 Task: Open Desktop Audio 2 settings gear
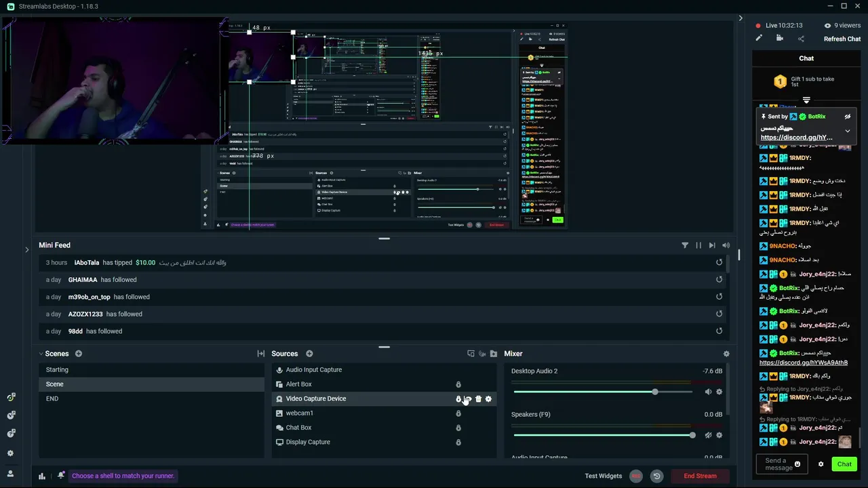(719, 392)
